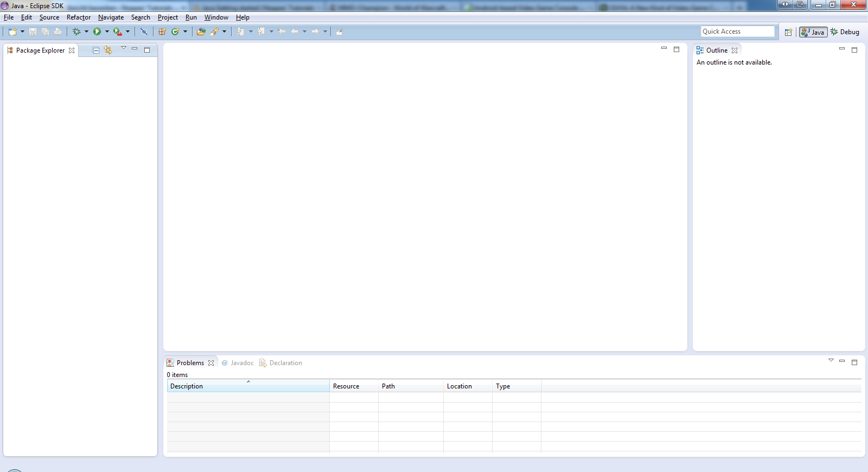Click the Save All toolbar icon

click(x=45, y=31)
